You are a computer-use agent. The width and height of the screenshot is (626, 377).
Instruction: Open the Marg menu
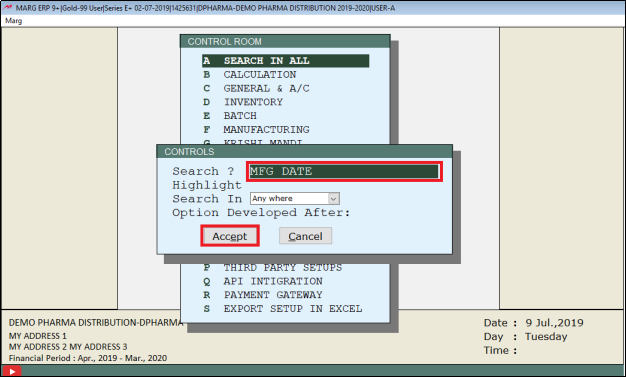(x=14, y=21)
